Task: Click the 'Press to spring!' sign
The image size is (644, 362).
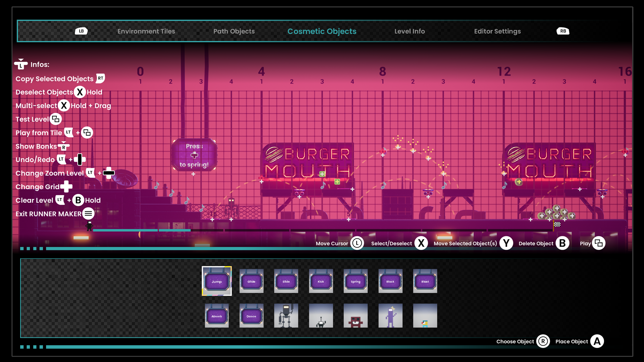Action: [x=194, y=155]
